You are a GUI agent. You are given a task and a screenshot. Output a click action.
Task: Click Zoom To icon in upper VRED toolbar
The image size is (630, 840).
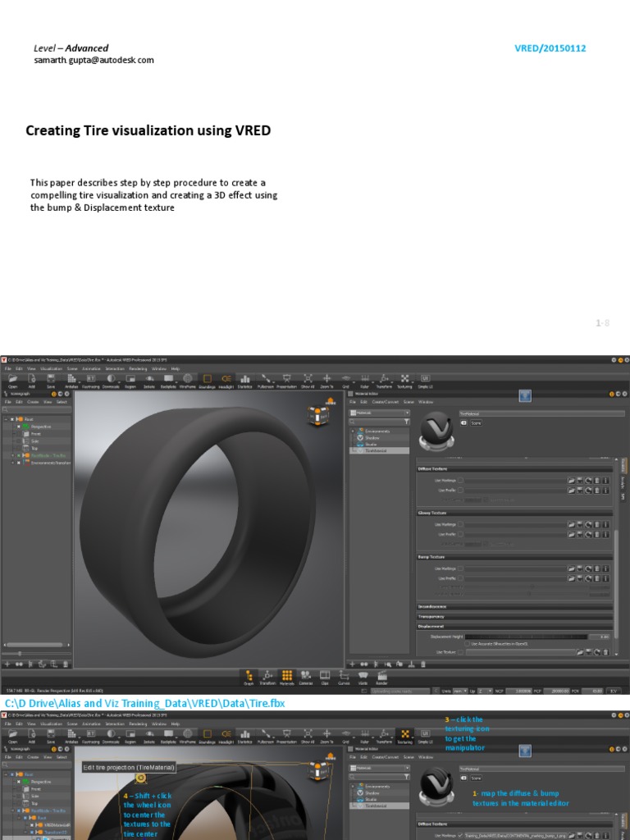tap(326, 380)
